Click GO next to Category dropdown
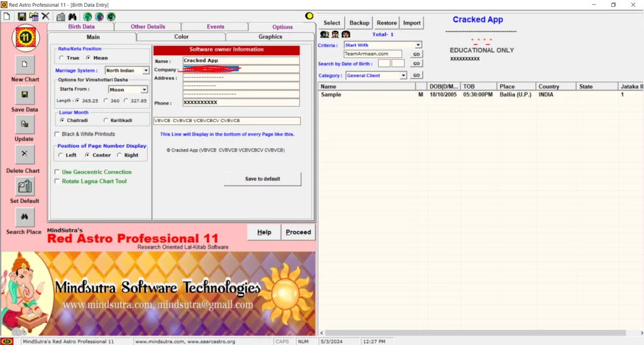Screen dimensions: 644x345 (x=416, y=75)
